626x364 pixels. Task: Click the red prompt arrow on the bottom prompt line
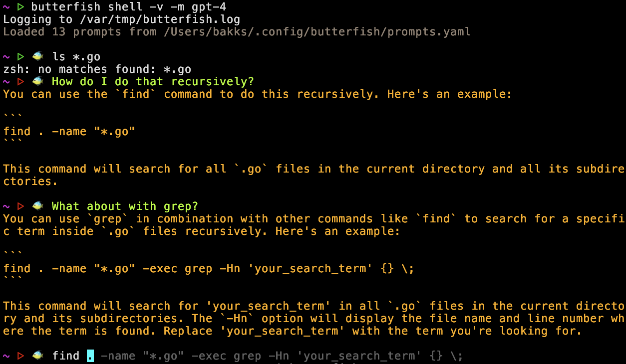pyautogui.click(x=20, y=356)
